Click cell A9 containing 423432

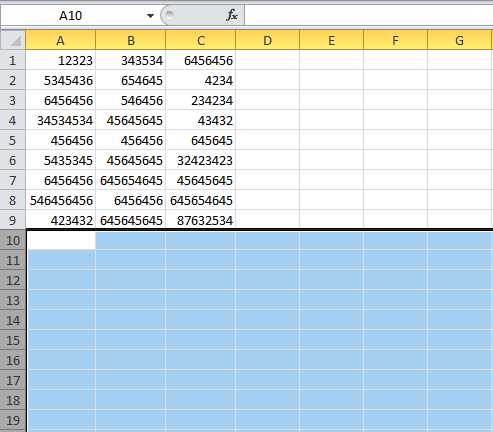tap(61, 220)
